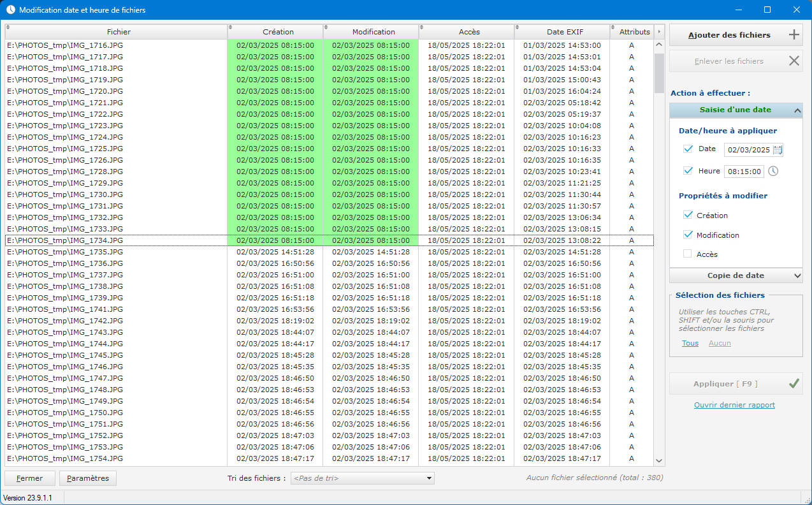The height and width of the screenshot is (505, 812).
Task: Select file row IMG_1719.JPG
Action: click(x=329, y=80)
